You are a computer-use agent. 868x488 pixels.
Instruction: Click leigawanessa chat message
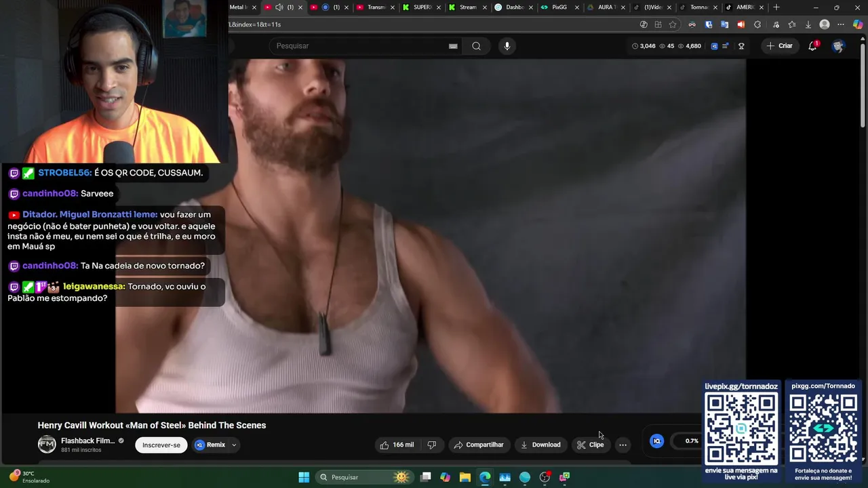click(115, 292)
